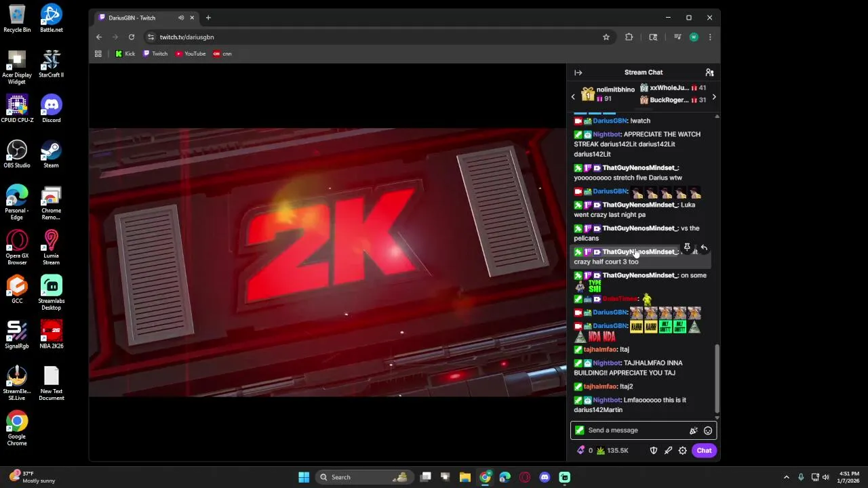This screenshot has height=488, width=868.
Task: View site information icon in address bar
Action: click(151, 37)
